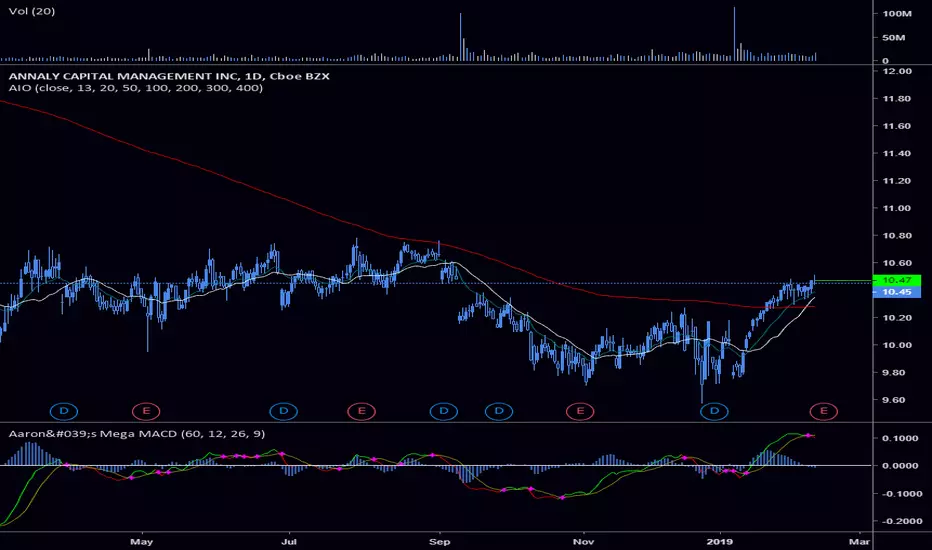Click the blue 10.45 price label
The width and height of the screenshot is (932, 550).
click(896, 292)
